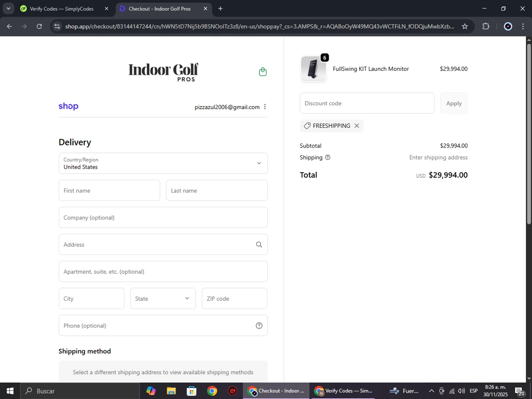This screenshot has width=532, height=399.
Task: Click the pizzazul2006@gmail.com email text
Action: tap(227, 107)
